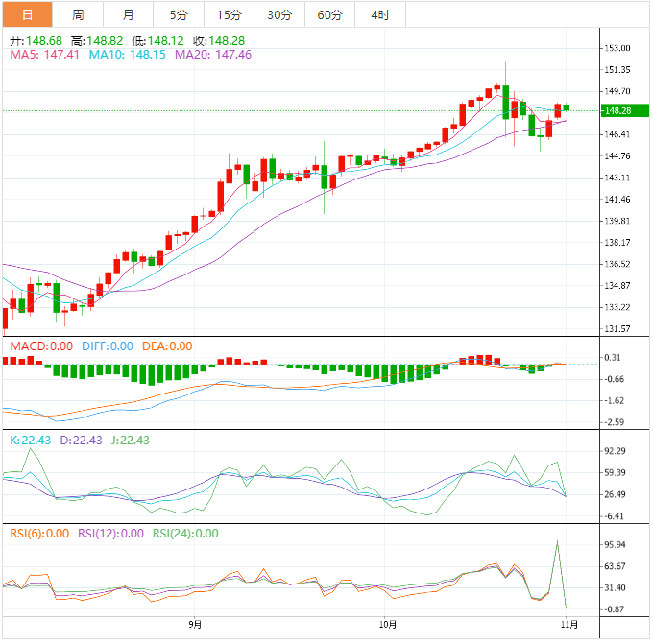653x644 pixels.
Task: Switch to the 月 monthly tab
Action: (x=129, y=15)
